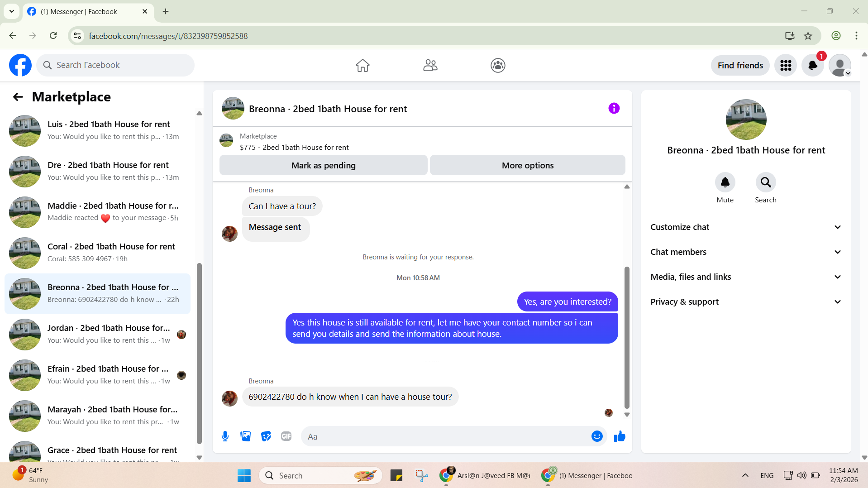Send a thumbs-up like
The image size is (868, 488).
(x=620, y=436)
